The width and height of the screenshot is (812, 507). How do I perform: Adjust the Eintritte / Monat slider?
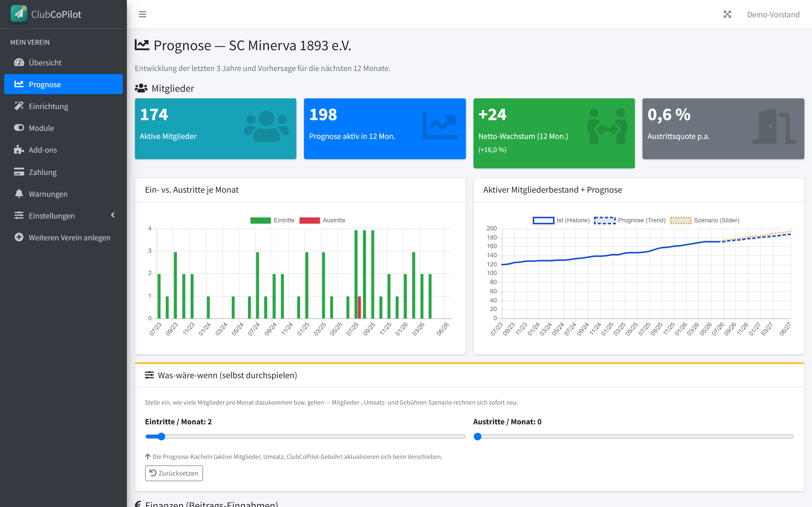tap(305, 436)
